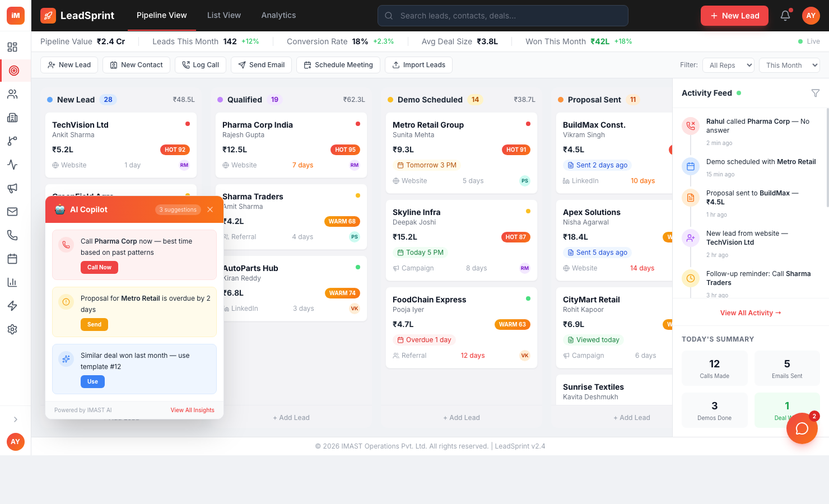
Task: Select the Calendar icon in the sidebar
Action: coord(12,258)
